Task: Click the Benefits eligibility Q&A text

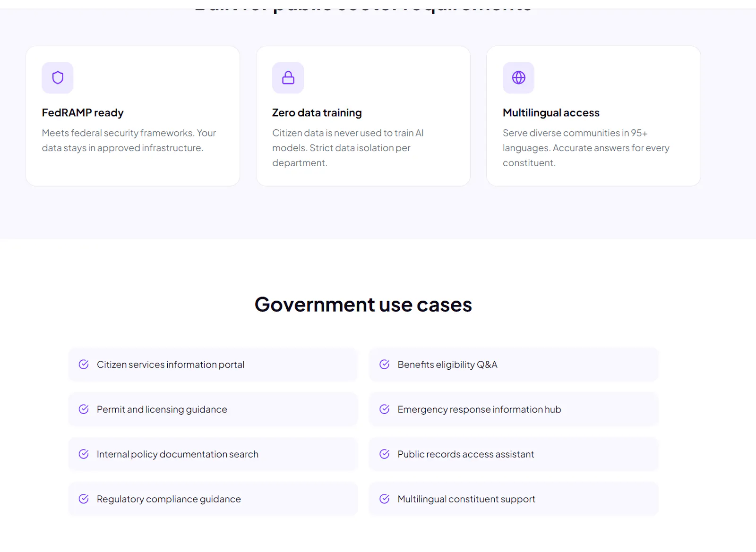Action: 447,365
